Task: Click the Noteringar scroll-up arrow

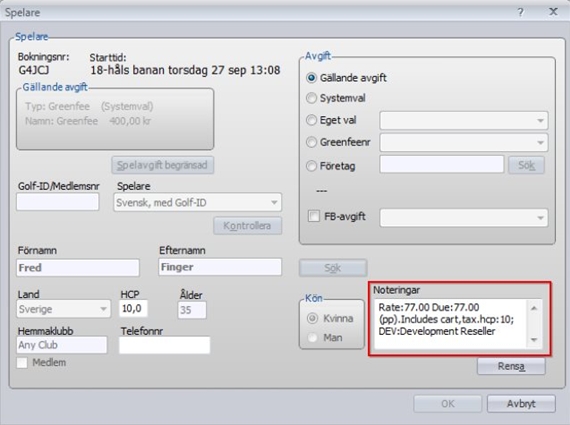Action: tap(534, 308)
